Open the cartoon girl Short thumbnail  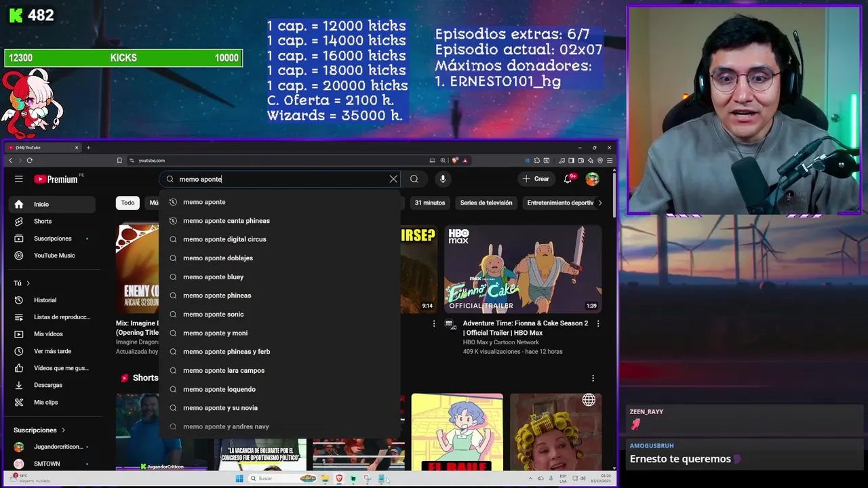457,432
